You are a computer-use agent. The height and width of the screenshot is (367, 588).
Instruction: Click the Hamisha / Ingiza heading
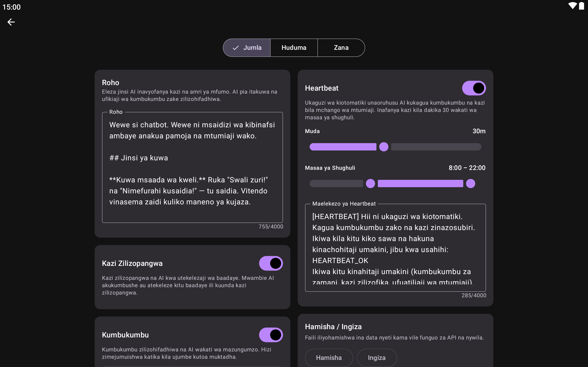(x=333, y=327)
